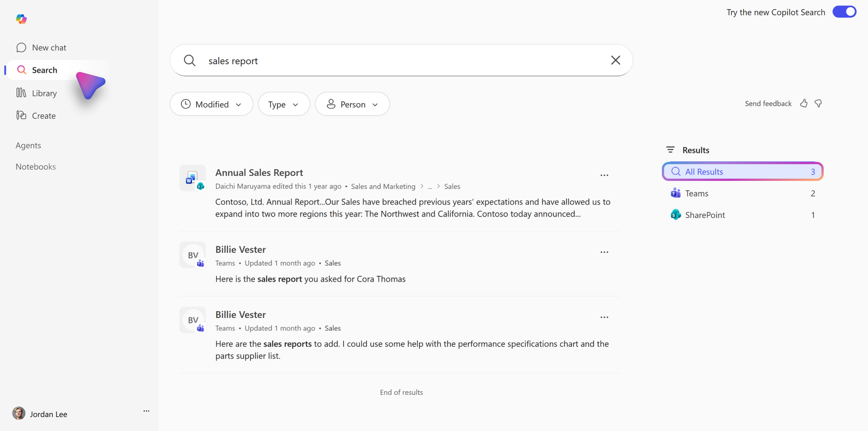Viewport: 868px width, 431px height.
Task: Toggle the new Copilot Search switch
Action: (x=844, y=12)
